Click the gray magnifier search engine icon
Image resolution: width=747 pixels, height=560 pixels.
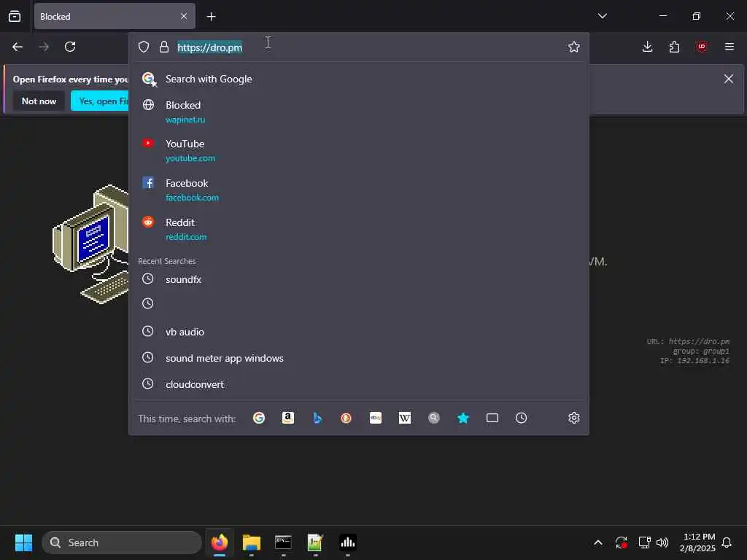[433, 418]
